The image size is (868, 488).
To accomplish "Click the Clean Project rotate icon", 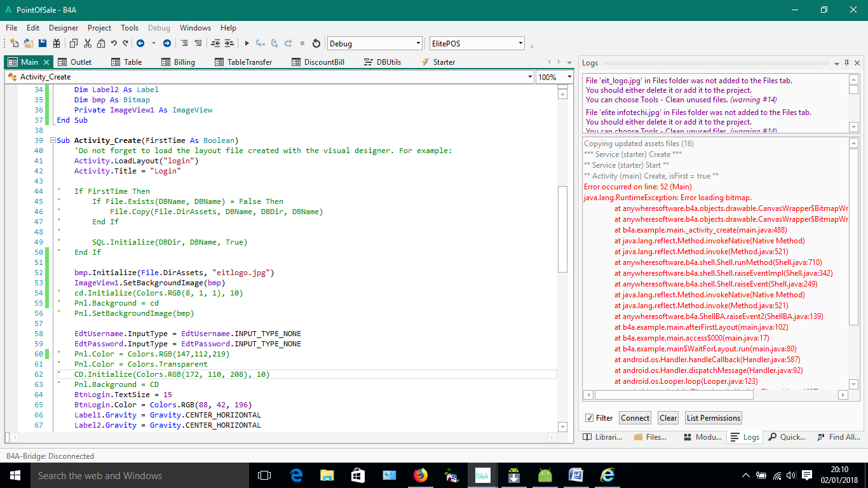I will click(316, 43).
